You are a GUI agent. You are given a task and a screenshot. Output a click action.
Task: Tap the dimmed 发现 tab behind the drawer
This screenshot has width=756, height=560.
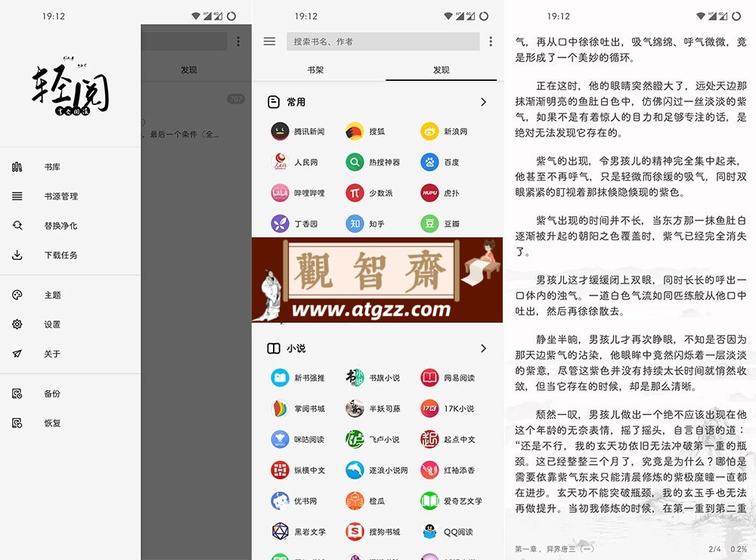click(x=188, y=70)
